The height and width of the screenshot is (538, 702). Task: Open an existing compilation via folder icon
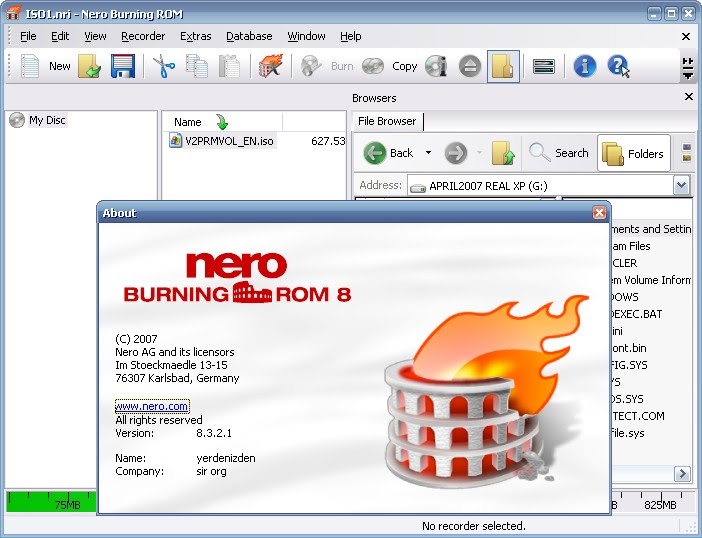coord(89,66)
